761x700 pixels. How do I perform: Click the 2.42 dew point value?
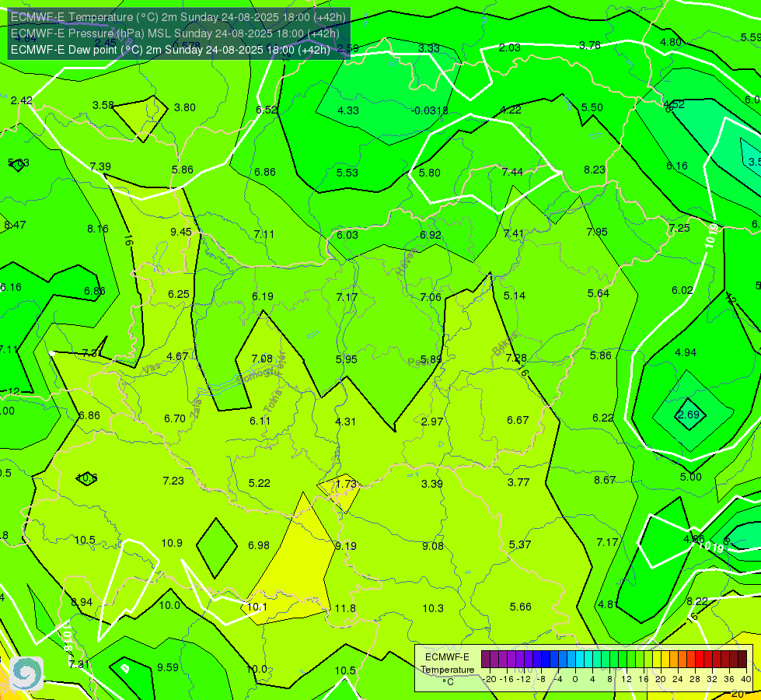(x=21, y=100)
